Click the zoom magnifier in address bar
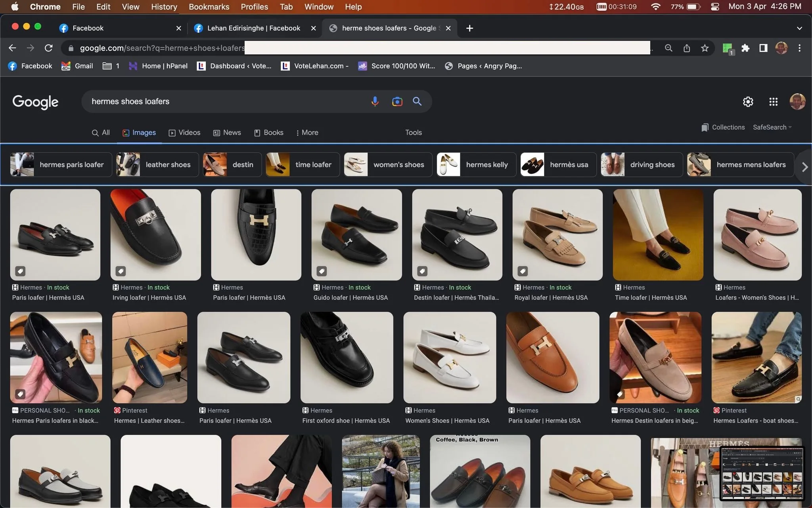 click(x=668, y=48)
